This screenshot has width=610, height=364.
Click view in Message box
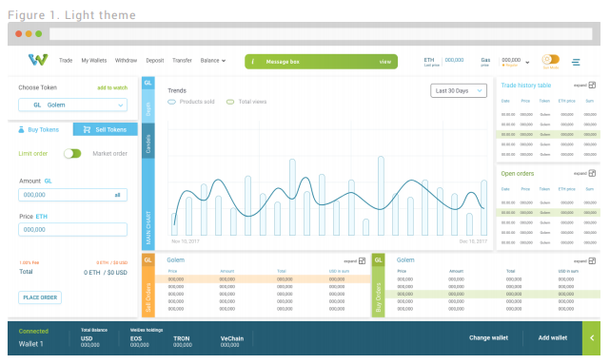(x=385, y=62)
